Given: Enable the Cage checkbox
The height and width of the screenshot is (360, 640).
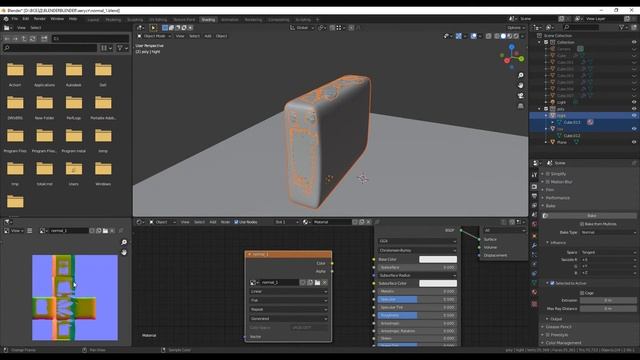Looking at the screenshot, I should coord(582,293).
